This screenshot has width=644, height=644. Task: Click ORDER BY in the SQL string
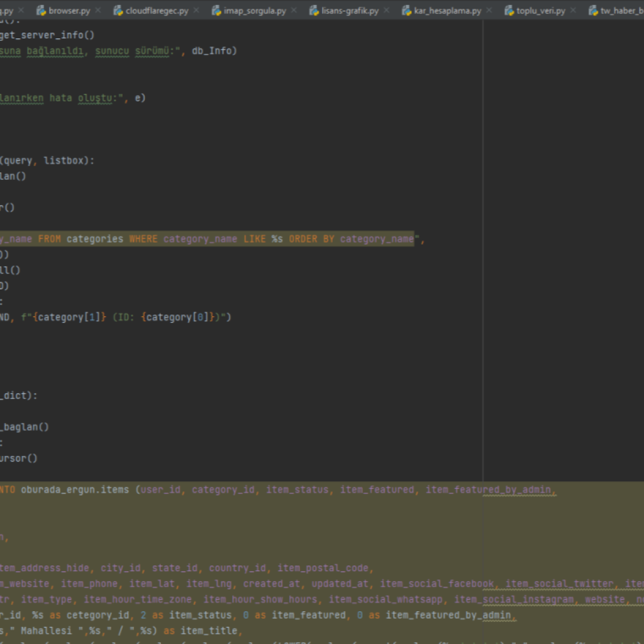click(311, 239)
